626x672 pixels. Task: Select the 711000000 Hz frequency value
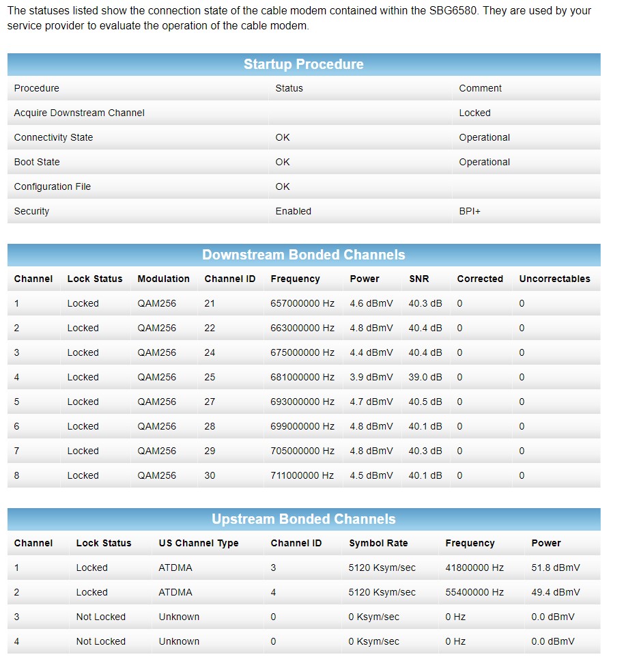point(302,476)
